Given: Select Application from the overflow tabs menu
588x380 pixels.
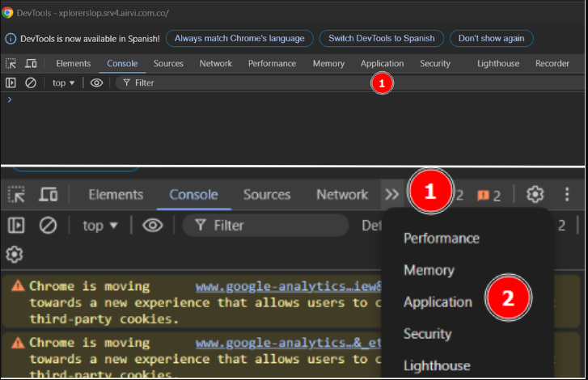Looking at the screenshot, I should coord(438,302).
